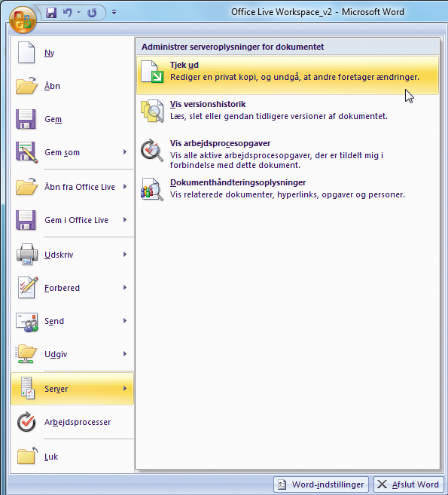Select the Send menu label
This screenshot has height=495, width=448.
(x=54, y=321)
